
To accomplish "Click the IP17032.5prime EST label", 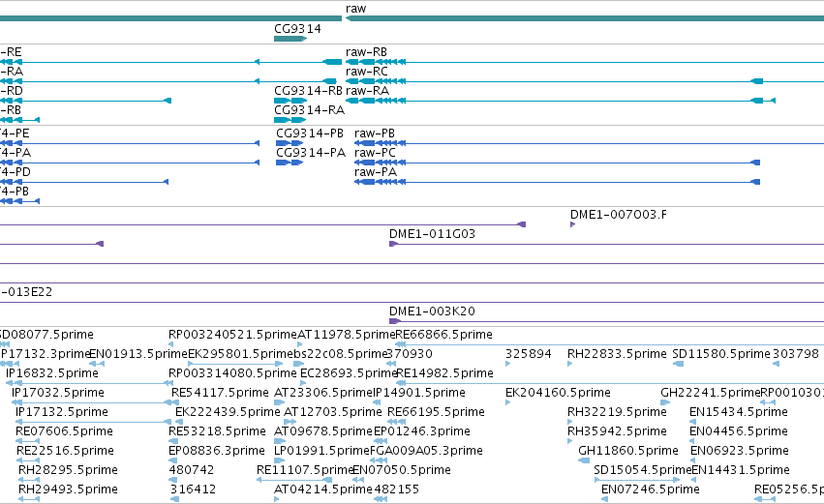I will pyautogui.click(x=58, y=393).
